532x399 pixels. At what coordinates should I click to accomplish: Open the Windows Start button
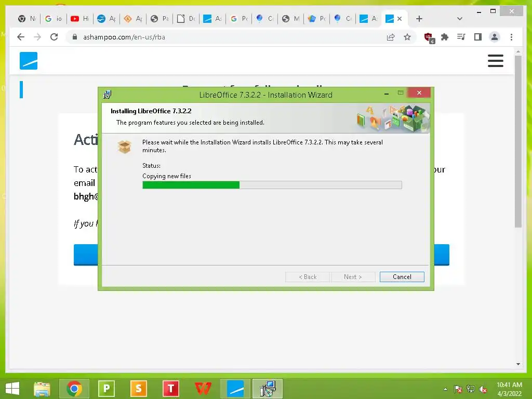click(x=12, y=389)
